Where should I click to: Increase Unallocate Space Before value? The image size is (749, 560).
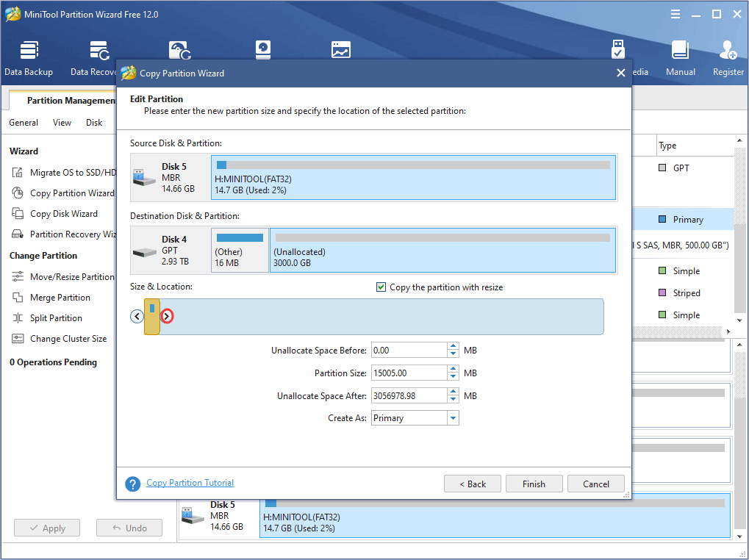pos(453,347)
